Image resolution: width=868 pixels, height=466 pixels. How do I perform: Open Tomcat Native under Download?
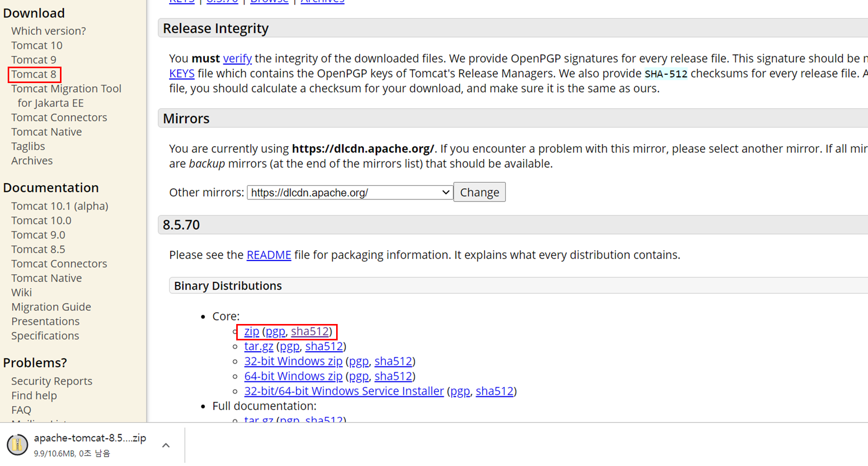[47, 132]
